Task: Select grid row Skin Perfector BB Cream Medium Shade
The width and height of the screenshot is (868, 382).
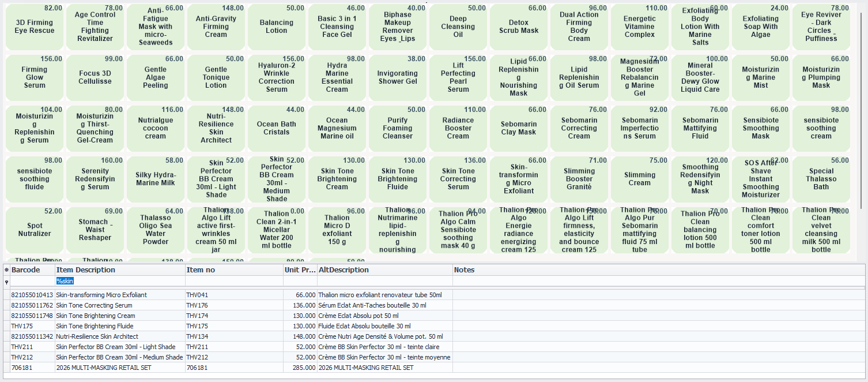Action: tap(434, 357)
